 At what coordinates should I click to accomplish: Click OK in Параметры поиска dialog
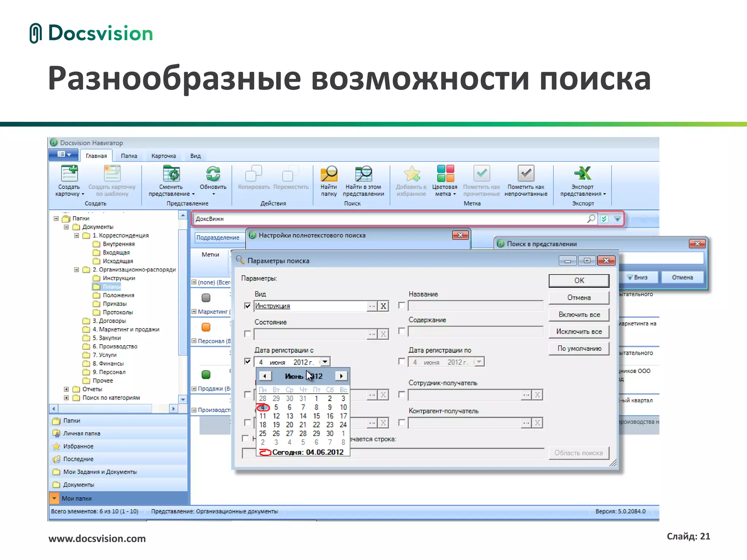pyautogui.click(x=579, y=280)
